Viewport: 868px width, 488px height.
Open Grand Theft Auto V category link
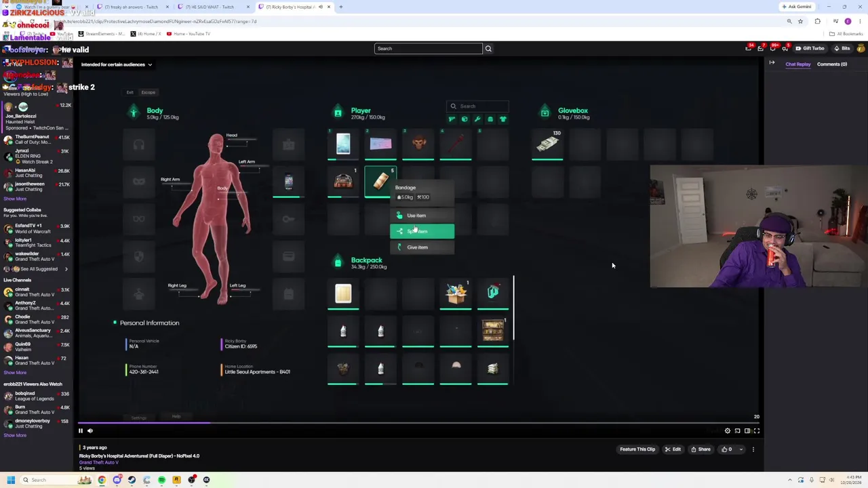tap(99, 462)
